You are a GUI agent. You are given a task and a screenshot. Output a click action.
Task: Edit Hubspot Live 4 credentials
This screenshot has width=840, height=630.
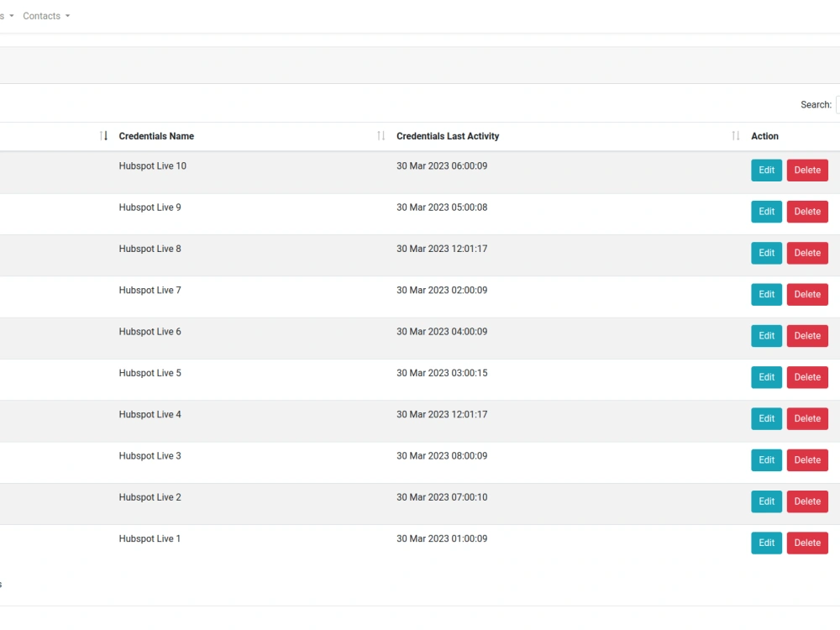[x=767, y=418]
